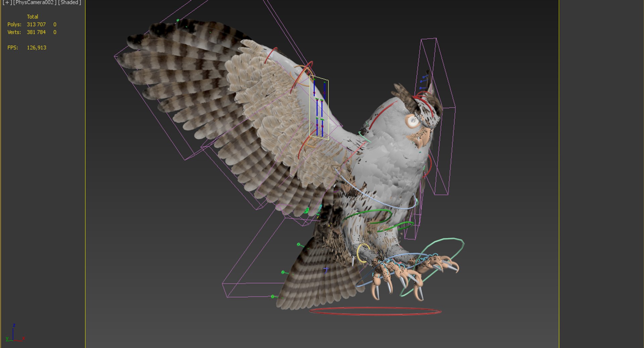This screenshot has width=644, height=348.
Task: Click the FPS value 126,913
Action: coord(37,48)
